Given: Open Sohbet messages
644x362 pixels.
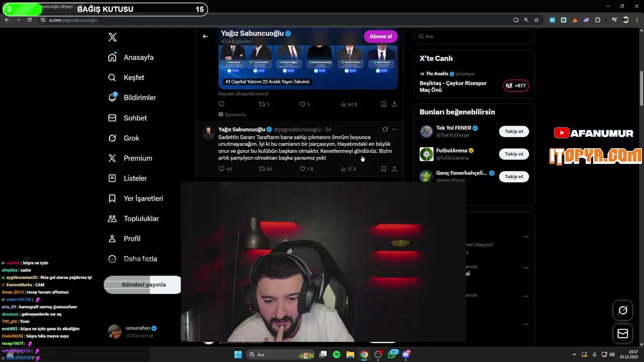Looking at the screenshot, I should click(128, 118).
